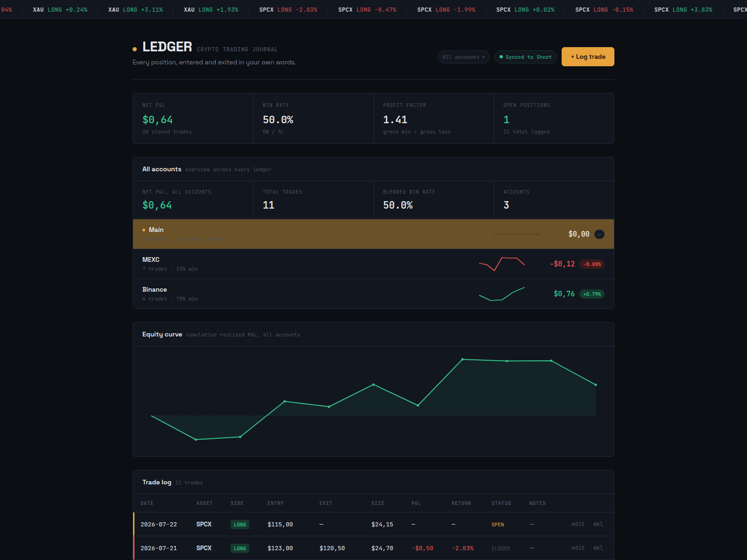Click Accounts count 3
747x560 pixels.
[x=507, y=205]
